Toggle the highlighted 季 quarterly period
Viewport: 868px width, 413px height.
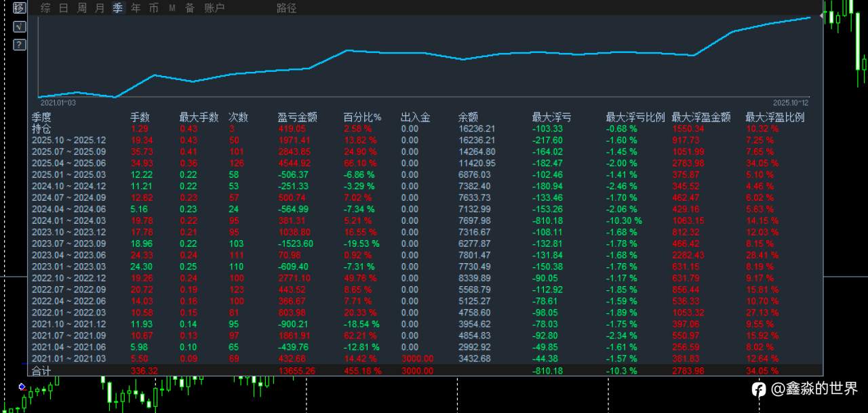116,8
